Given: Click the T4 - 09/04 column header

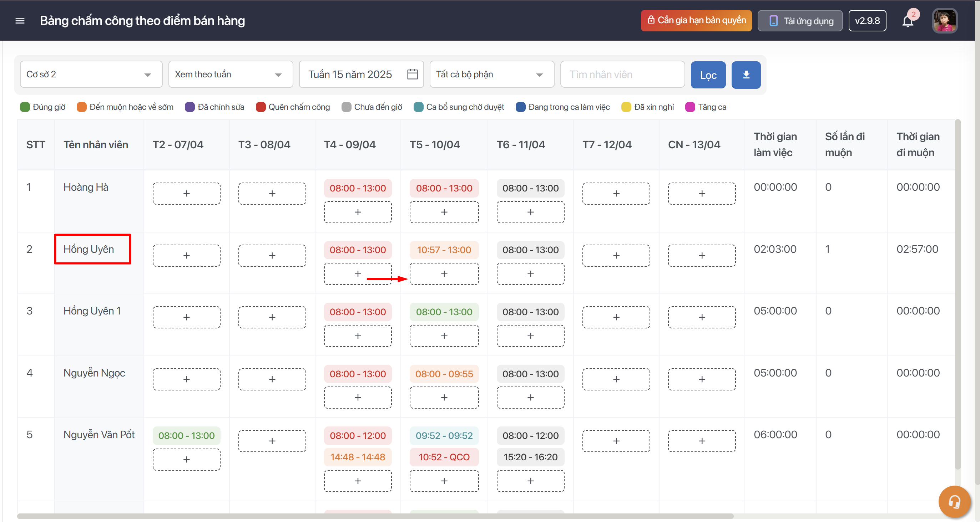Looking at the screenshot, I should 350,144.
